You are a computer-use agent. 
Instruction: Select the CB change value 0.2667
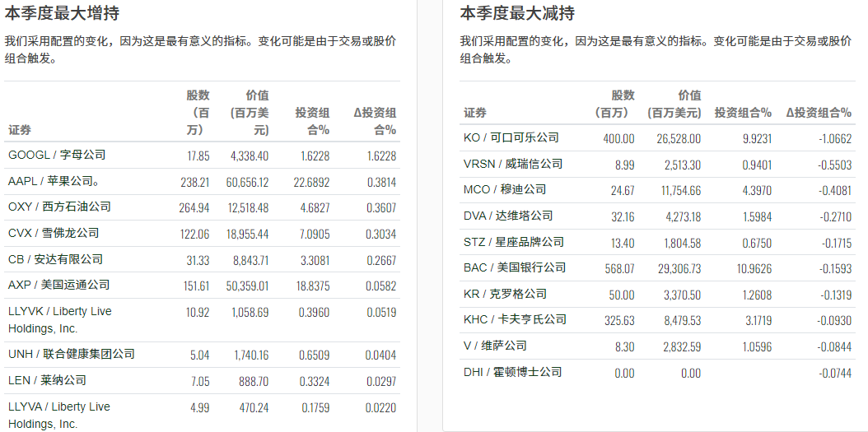381,260
